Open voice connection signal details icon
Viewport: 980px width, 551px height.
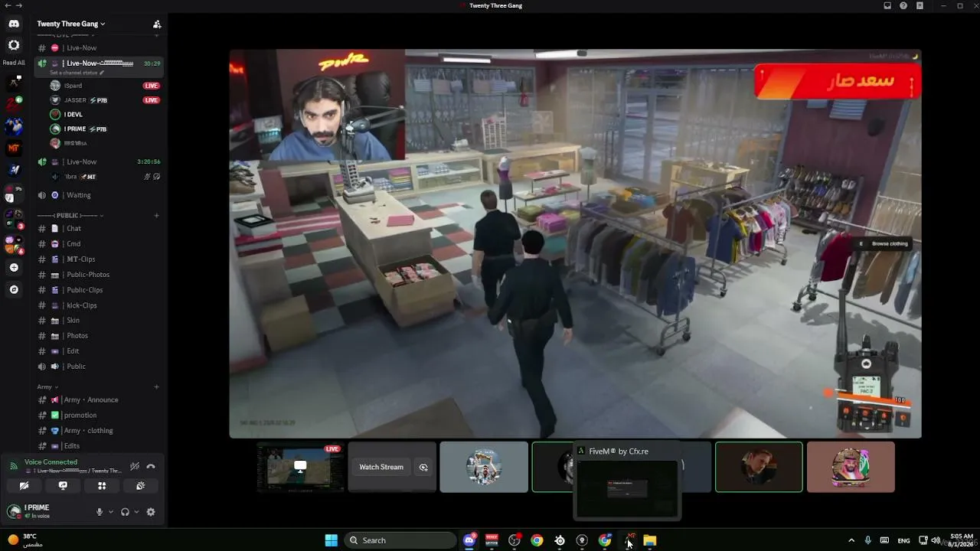[x=13, y=466]
